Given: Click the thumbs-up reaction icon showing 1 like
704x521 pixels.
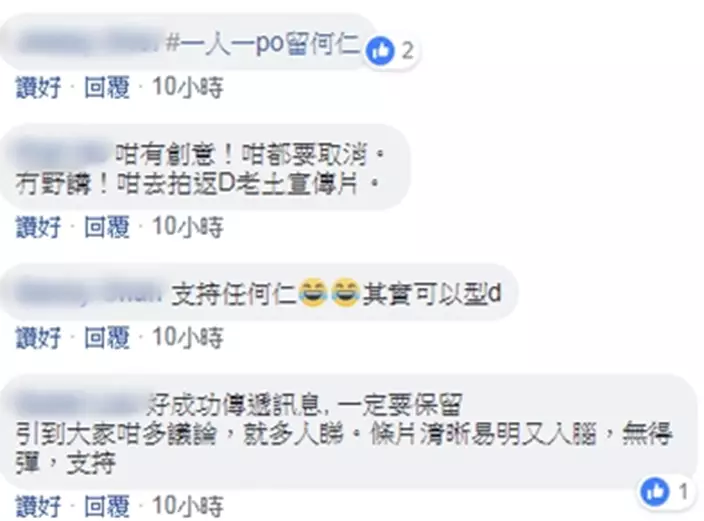Looking at the screenshot, I should point(655,491).
